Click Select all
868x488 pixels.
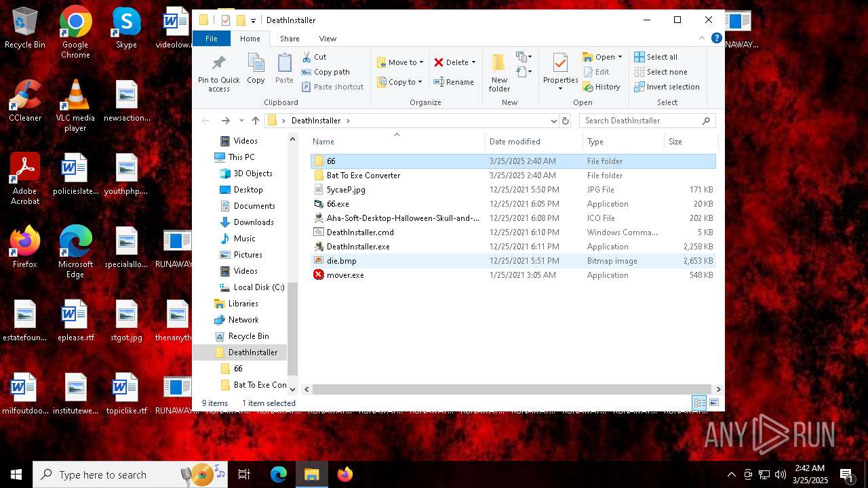pyautogui.click(x=656, y=57)
